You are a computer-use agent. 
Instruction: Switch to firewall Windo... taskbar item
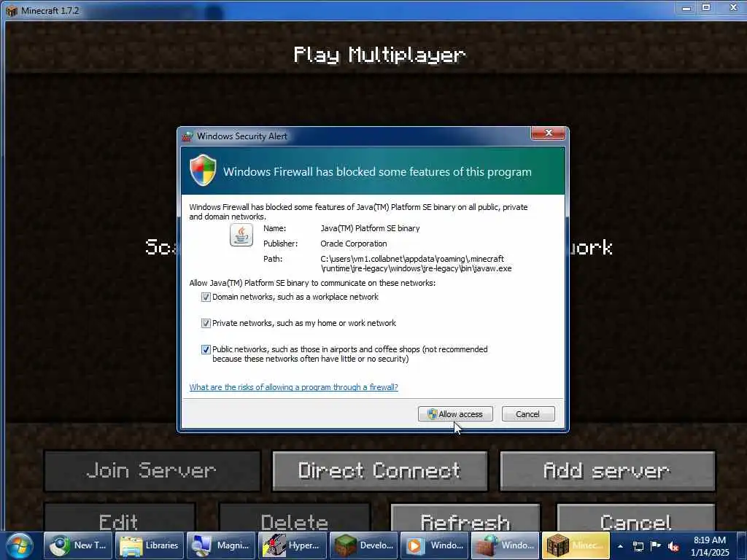pos(505,545)
